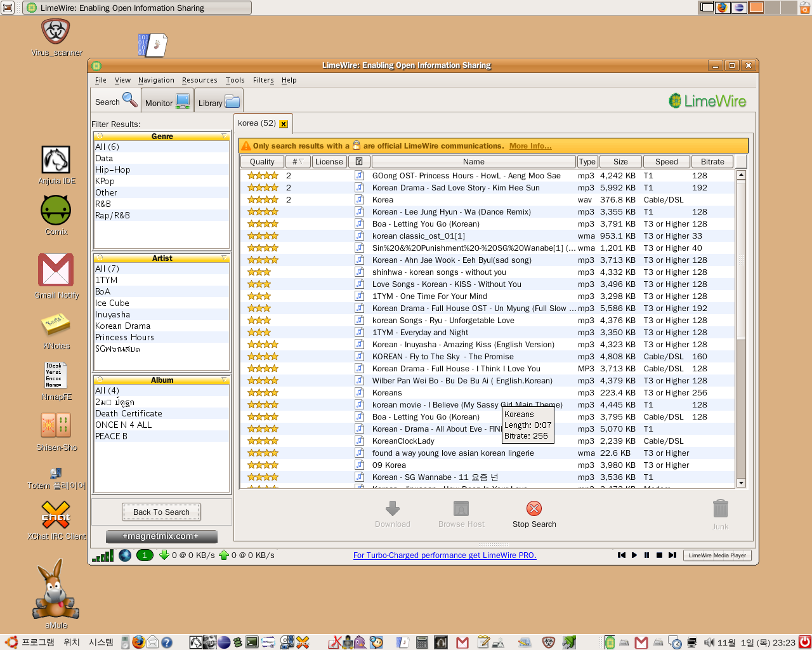
Task: Click the LimeWire logo at top right
Action: tap(707, 101)
